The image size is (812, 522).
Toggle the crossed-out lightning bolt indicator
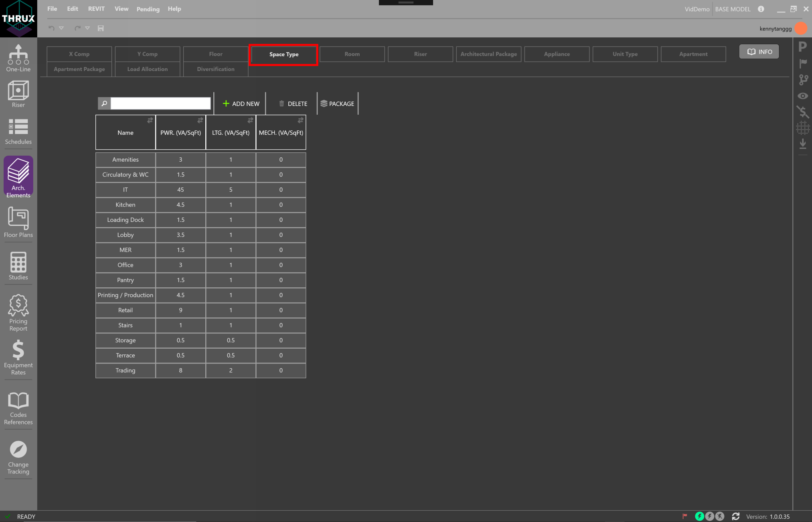[x=720, y=516]
